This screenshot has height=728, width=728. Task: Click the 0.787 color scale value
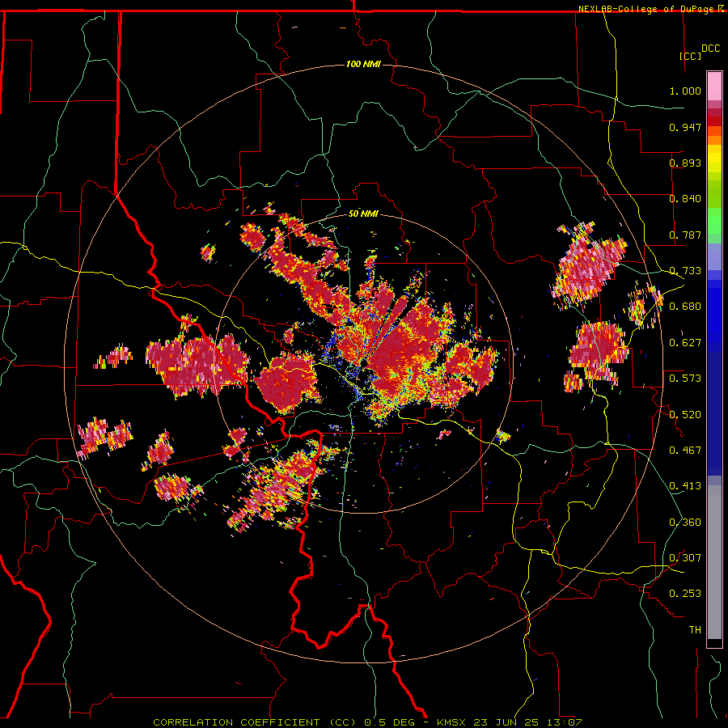coord(685,235)
